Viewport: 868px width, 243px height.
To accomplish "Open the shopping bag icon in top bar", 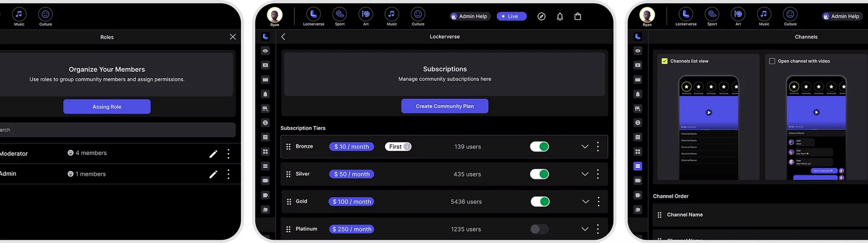I will pos(578,16).
